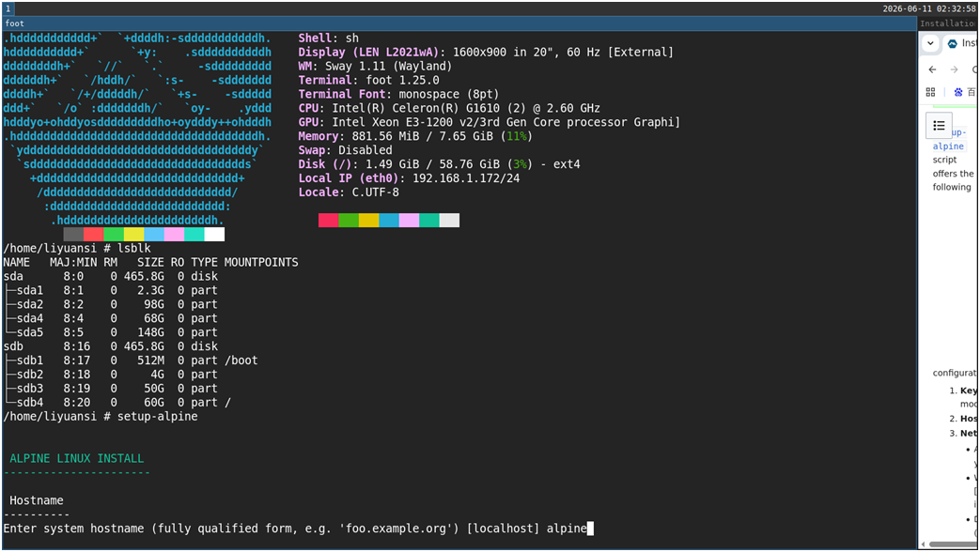
Task: Click the Locale: C.UTF-8 line
Action: tap(349, 193)
